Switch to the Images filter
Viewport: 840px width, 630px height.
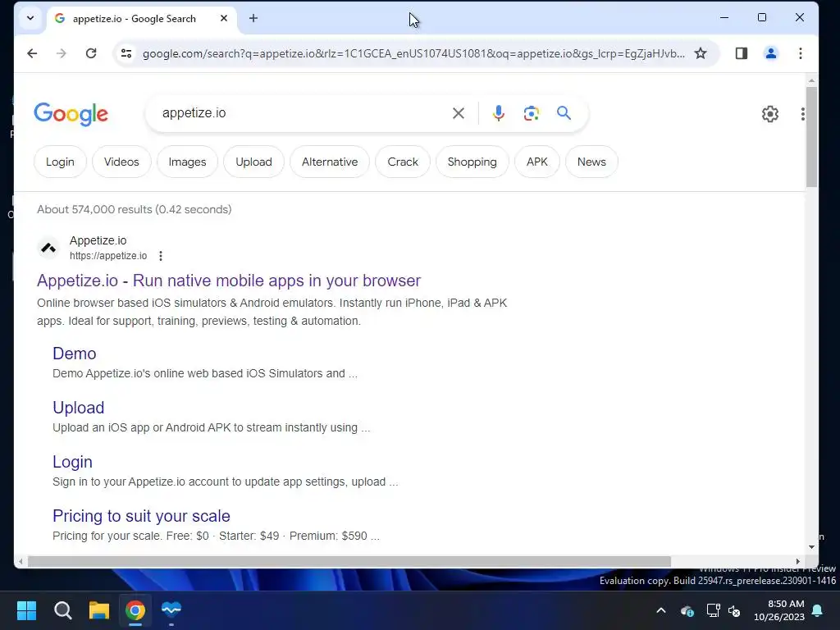click(x=188, y=162)
